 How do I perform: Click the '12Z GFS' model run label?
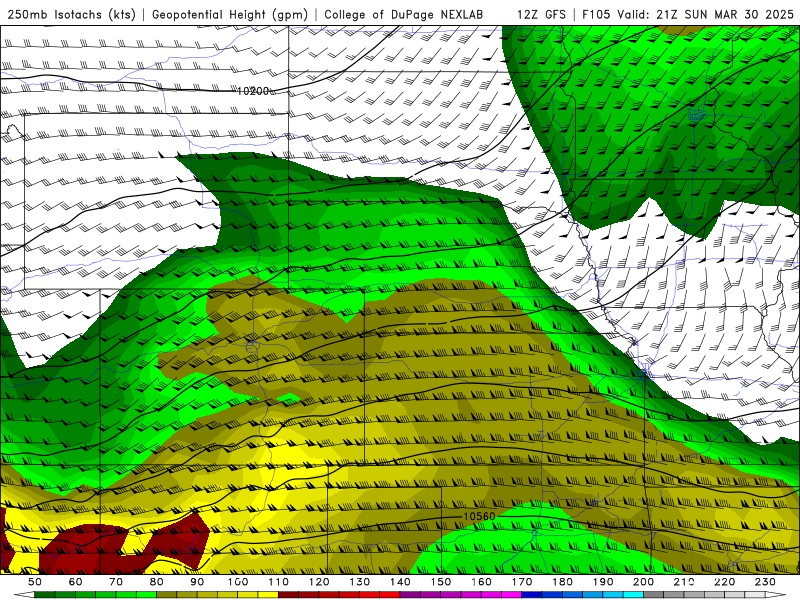[x=541, y=15]
